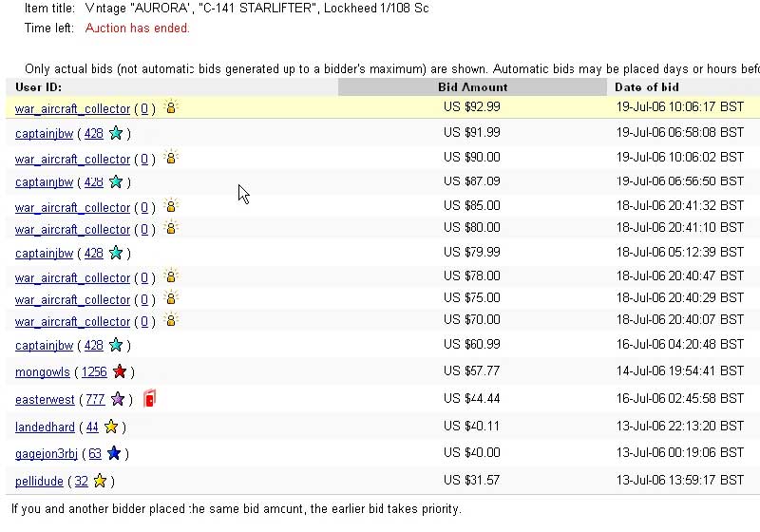Open war_aircraft_collector profile in the $78.00 row
Viewport: 760px width, 532px height.
(73, 278)
